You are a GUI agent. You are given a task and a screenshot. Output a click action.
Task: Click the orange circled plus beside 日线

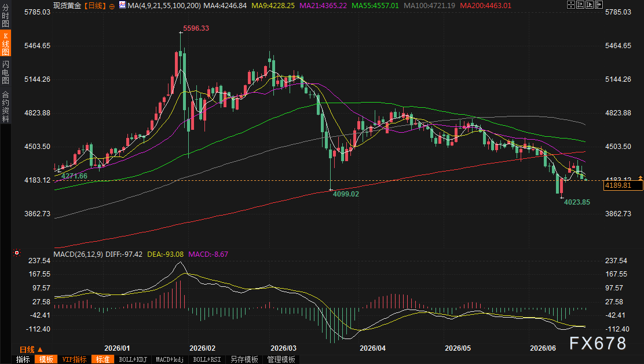pos(112,6)
